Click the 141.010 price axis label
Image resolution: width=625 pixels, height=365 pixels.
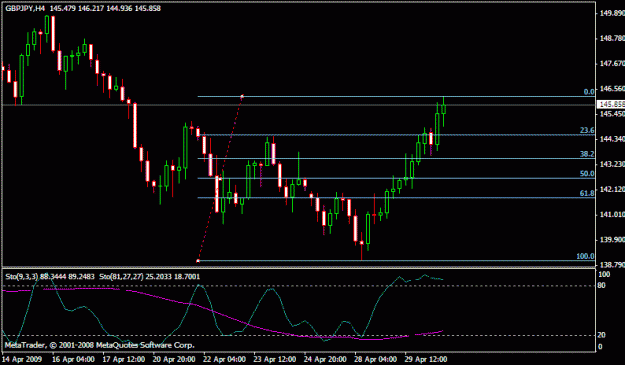click(612, 214)
